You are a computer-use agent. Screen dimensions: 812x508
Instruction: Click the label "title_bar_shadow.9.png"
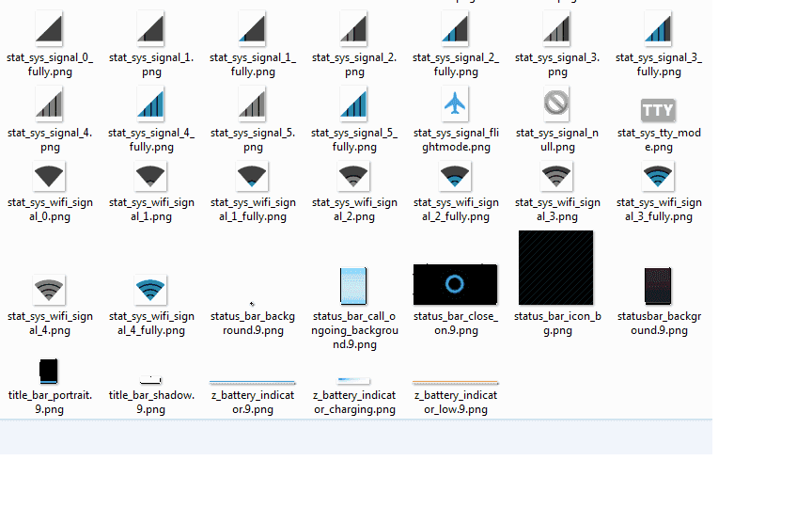point(151,403)
